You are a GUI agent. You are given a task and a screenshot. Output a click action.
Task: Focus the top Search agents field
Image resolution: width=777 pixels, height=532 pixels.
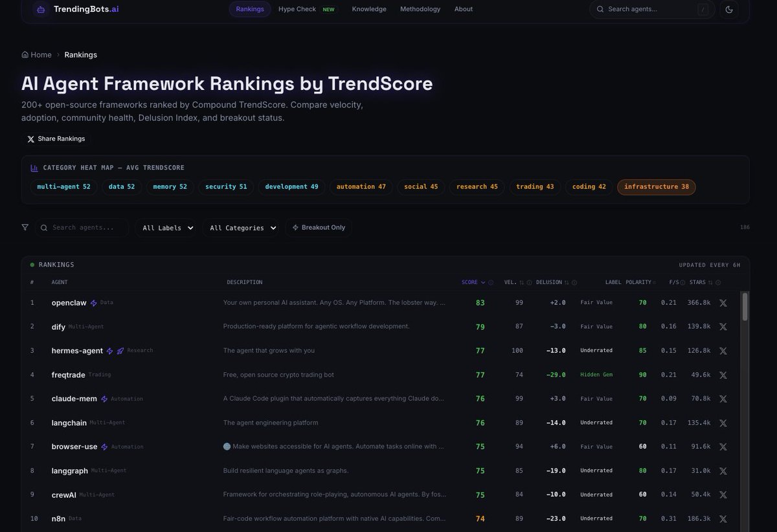652,9
